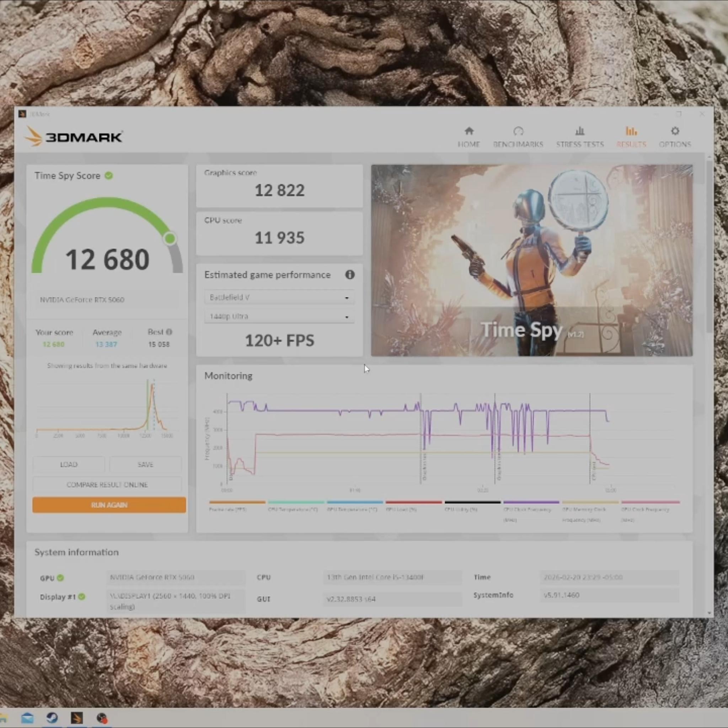Click the Monitoring heading
Screen dimensions: 728x728
tap(228, 376)
